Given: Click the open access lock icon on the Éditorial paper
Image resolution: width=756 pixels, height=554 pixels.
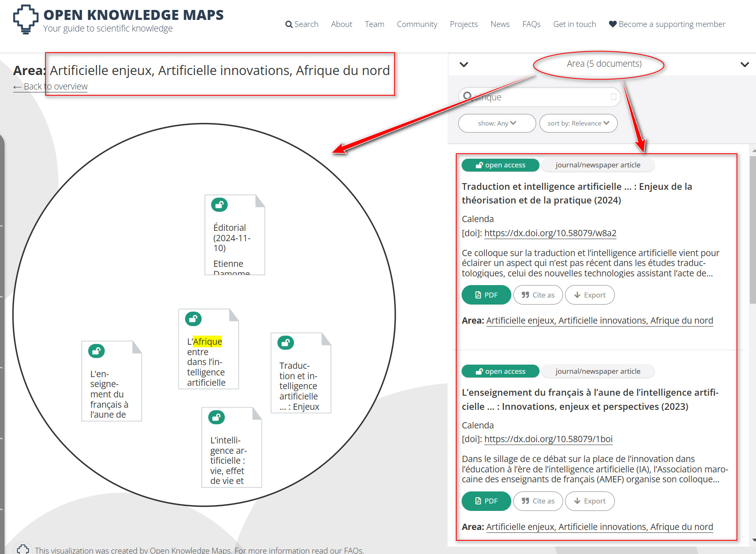Looking at the screenshot, I should (219, 204).
